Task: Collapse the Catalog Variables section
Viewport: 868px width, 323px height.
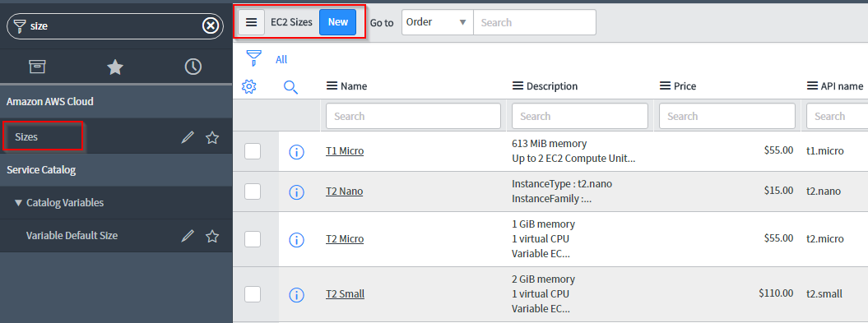Action: tap(18, 203)
